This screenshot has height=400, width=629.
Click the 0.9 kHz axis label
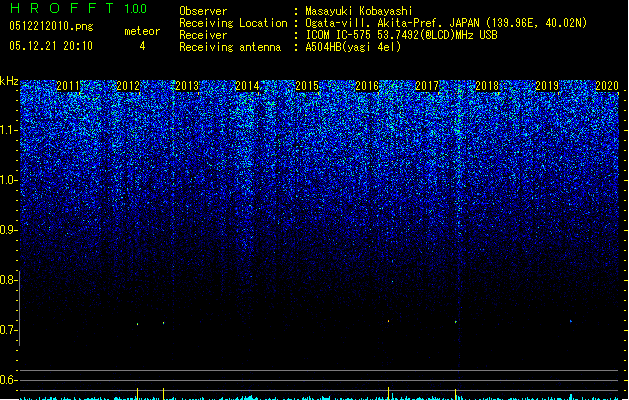click(8, 230)
